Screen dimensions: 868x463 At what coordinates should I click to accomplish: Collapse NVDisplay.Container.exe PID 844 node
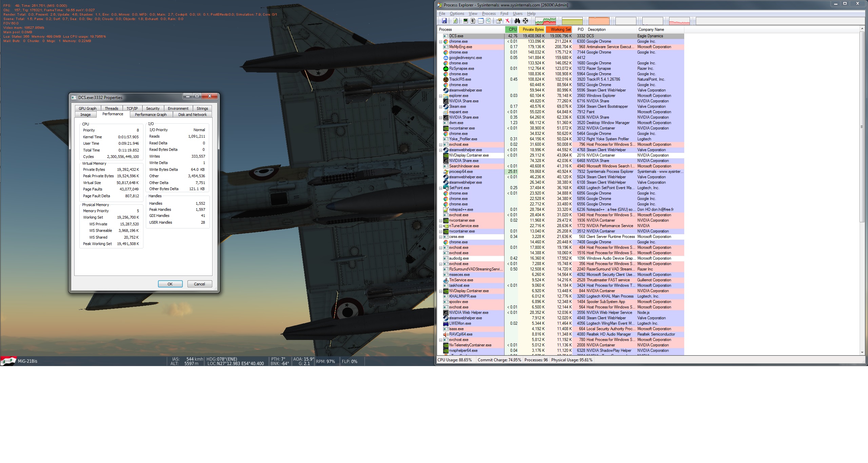pos(441,291)
